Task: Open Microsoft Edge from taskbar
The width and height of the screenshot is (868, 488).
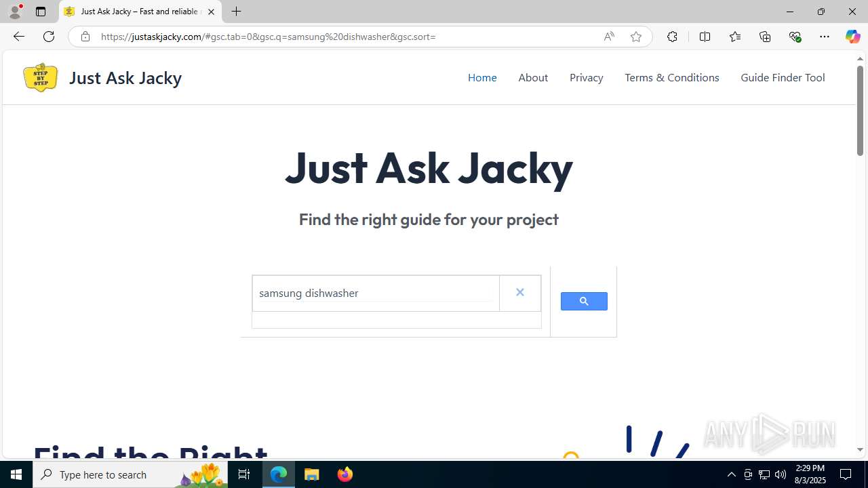Action: pyautogui.click(x=279, y=474)
